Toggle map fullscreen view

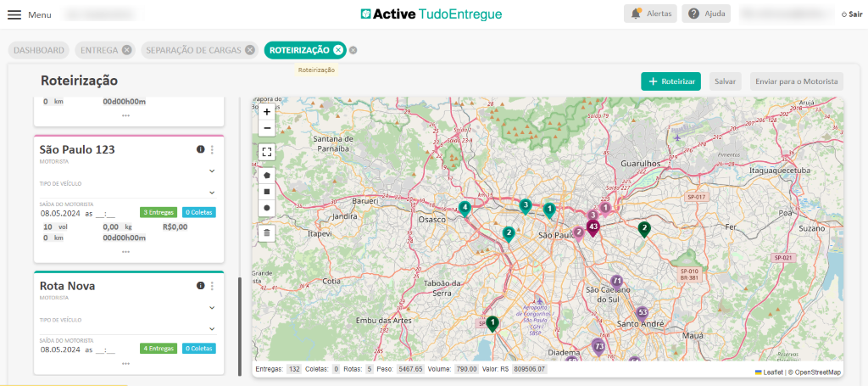click(x=267, y=153)
